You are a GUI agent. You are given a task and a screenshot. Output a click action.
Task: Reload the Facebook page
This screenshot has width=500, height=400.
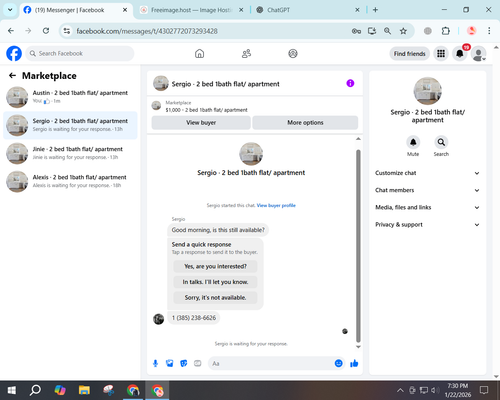46,31
